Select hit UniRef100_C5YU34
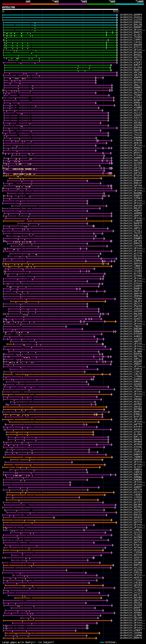This screenshot has width=146, height=644. click(131, 133)
